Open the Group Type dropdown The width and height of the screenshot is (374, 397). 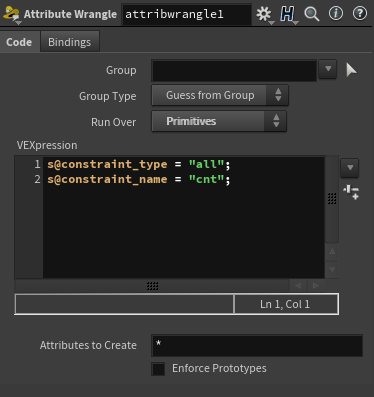[x=220, y=95]
